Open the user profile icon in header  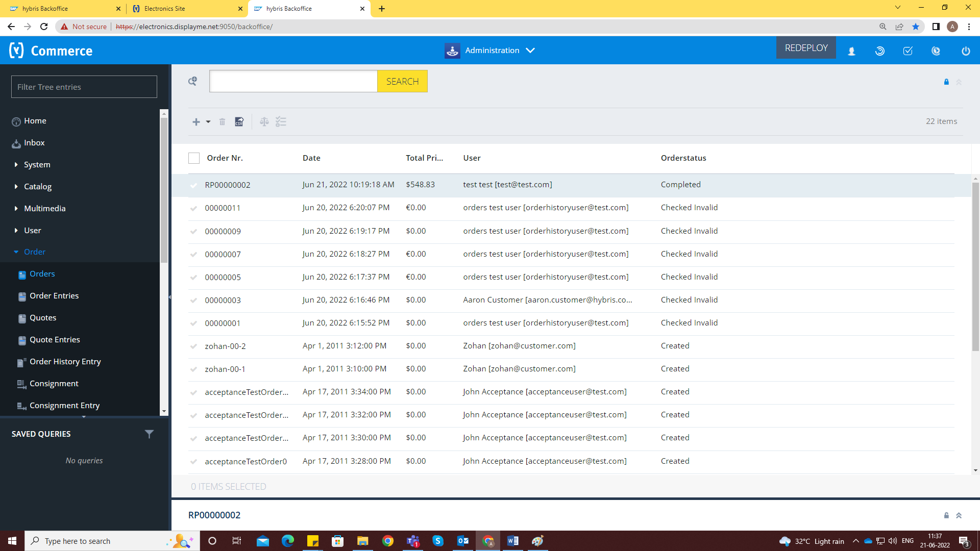coord(851,51)
